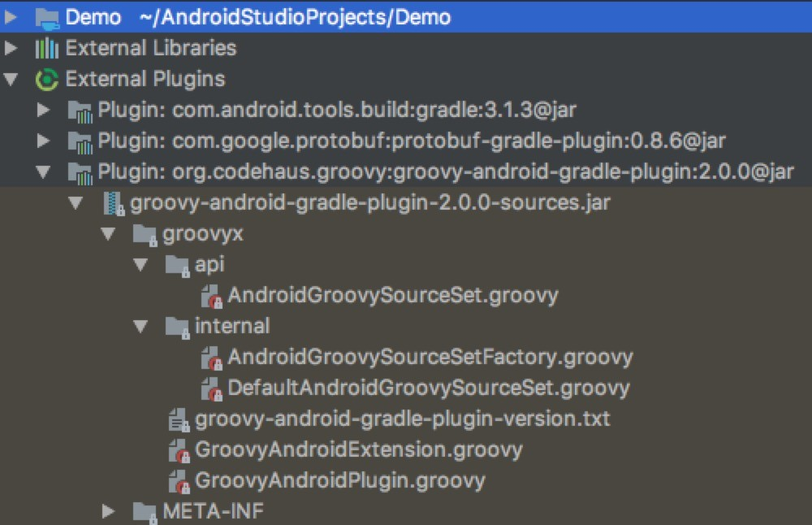Click the GroovyAndroidExtension.groovy file icon

179,450
